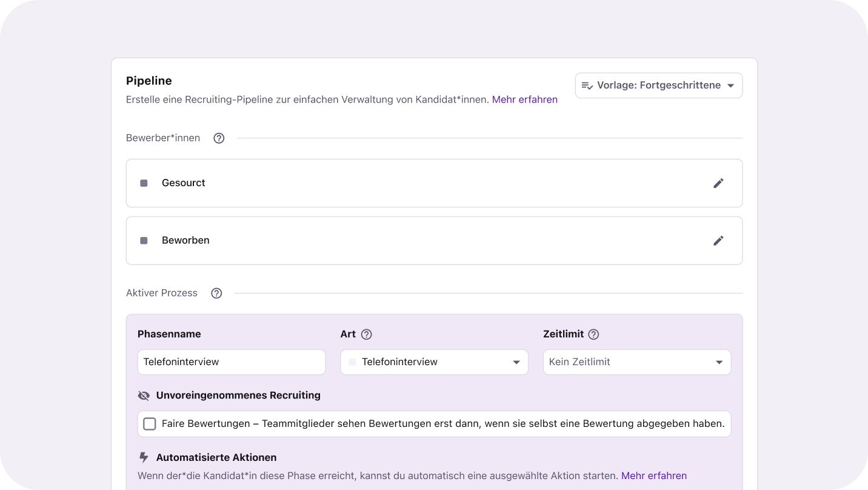Open help icon next to Aktiver Prozess

tap(216, 294)
